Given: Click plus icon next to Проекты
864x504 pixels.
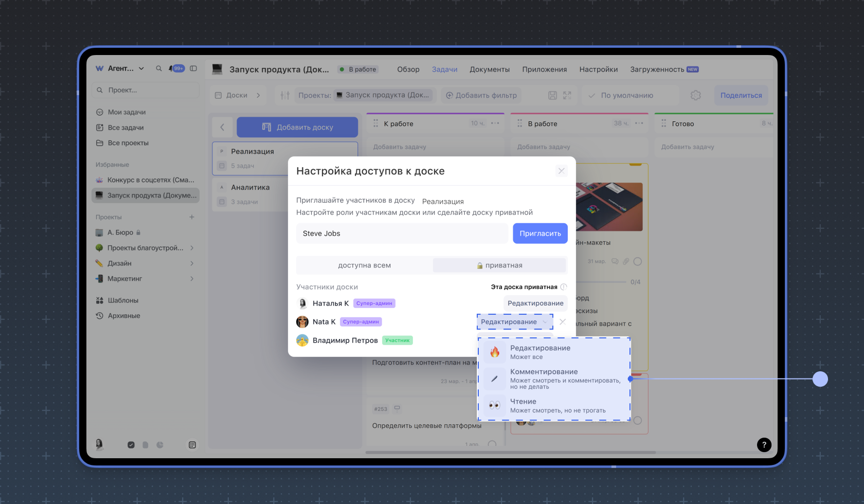Looking at the screenshot, I should pyautogui.click(x=192, y=217).
